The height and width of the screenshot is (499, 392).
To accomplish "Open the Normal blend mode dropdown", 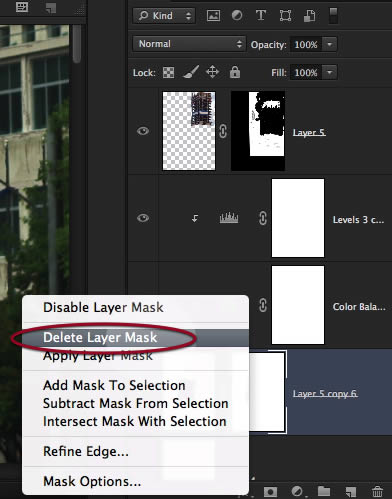I will (189, 44).
